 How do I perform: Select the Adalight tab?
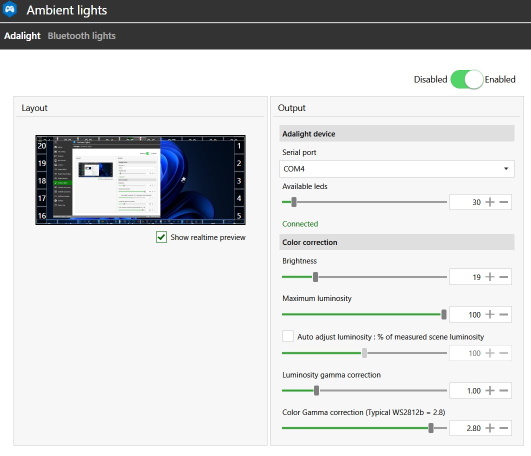[22, 36]
